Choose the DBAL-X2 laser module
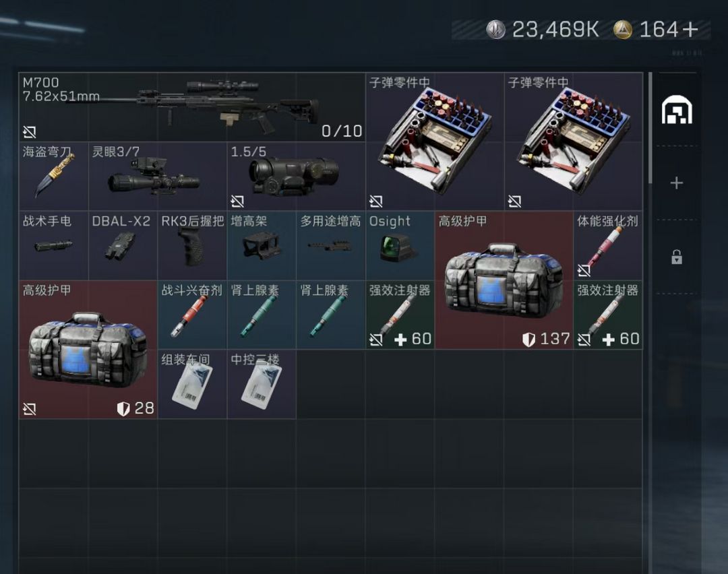 point(123,245)
